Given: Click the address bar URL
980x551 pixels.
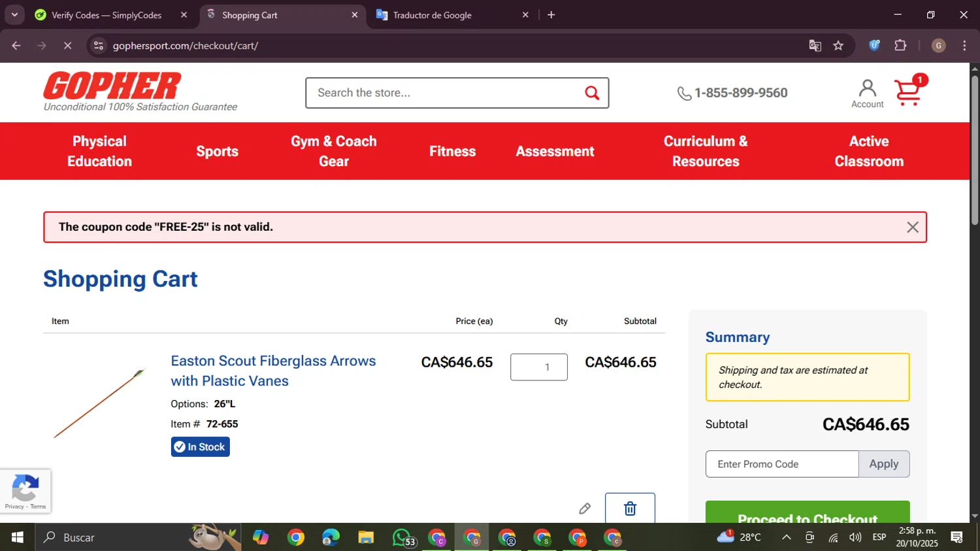Looking at the screenshot, I should pyautogui.click(x=186, y=46).
